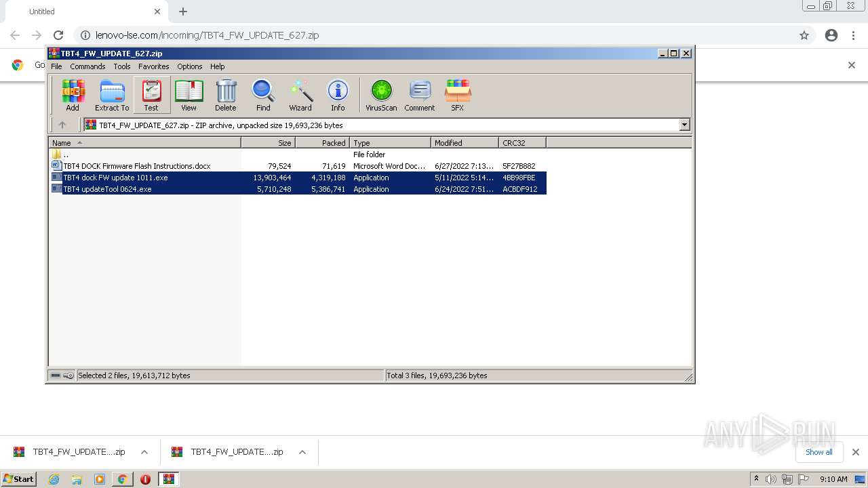Sort file list by CRC32 column
Screen dimensions: 868x488
tap(522, 143)
